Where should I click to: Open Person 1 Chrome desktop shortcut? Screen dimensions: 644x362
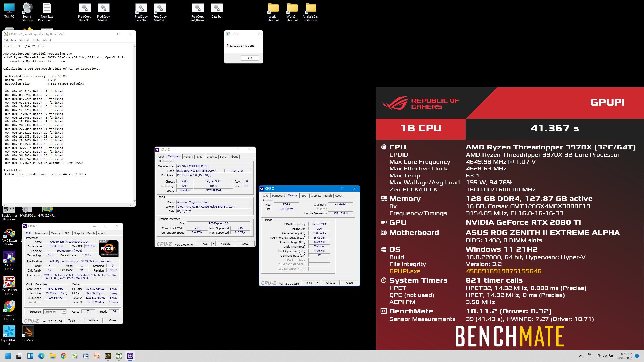9,311
